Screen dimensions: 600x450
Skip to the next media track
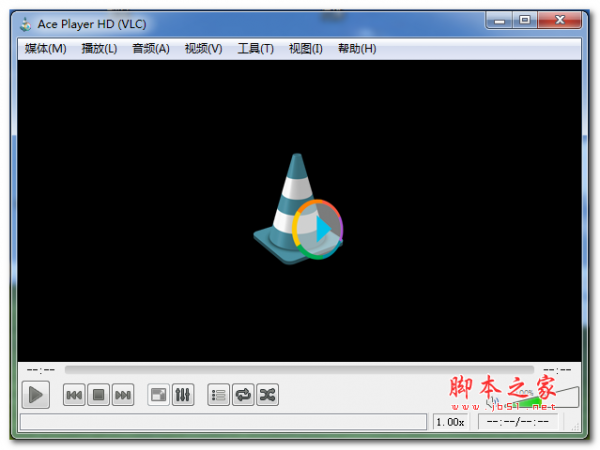click(x=123, y=395)
